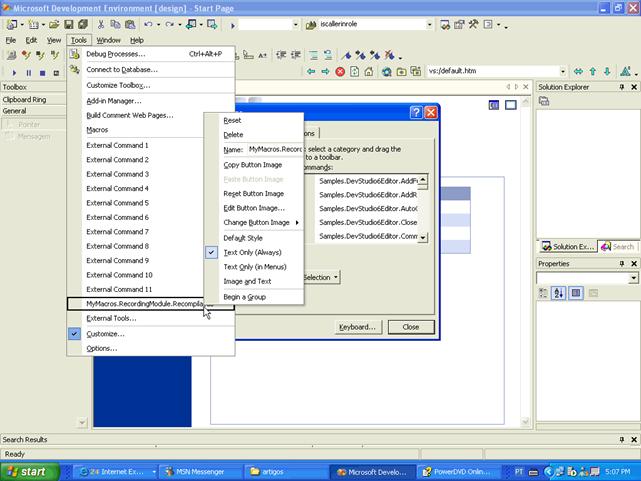
Task: Open the New Project icon dropdown arrow
Action: 22,25
